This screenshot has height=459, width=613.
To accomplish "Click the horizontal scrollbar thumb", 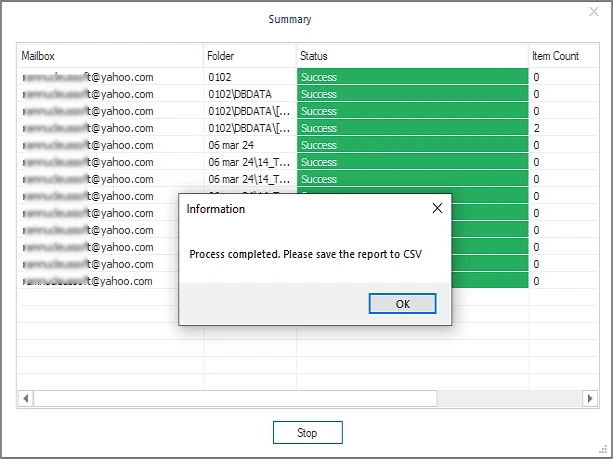I will tap(235, 398).
